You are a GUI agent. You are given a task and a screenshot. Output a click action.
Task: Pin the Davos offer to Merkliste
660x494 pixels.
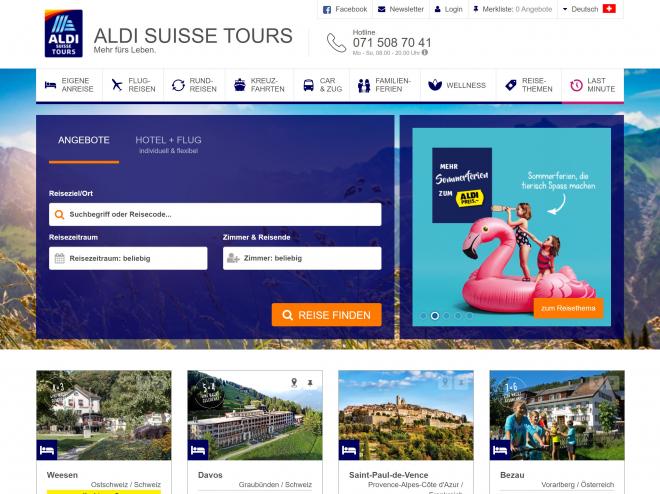click(x=310, y=382)
